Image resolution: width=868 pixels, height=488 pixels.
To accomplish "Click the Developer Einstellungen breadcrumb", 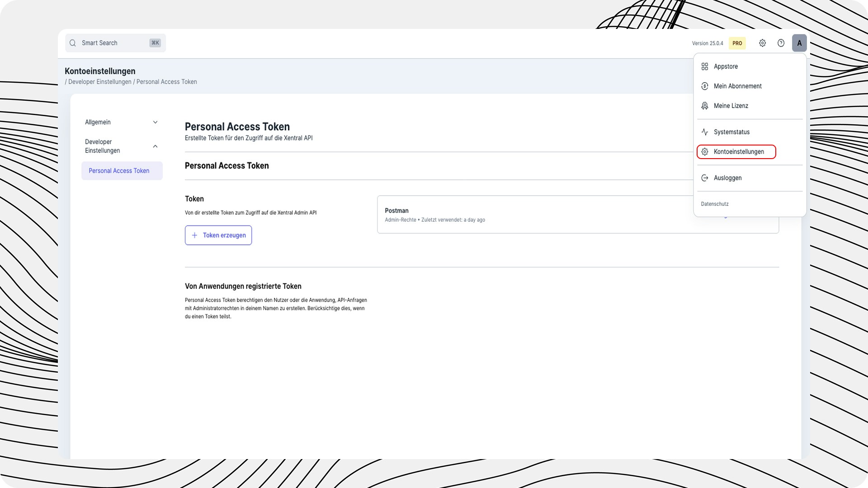I will tap(100, 82).
